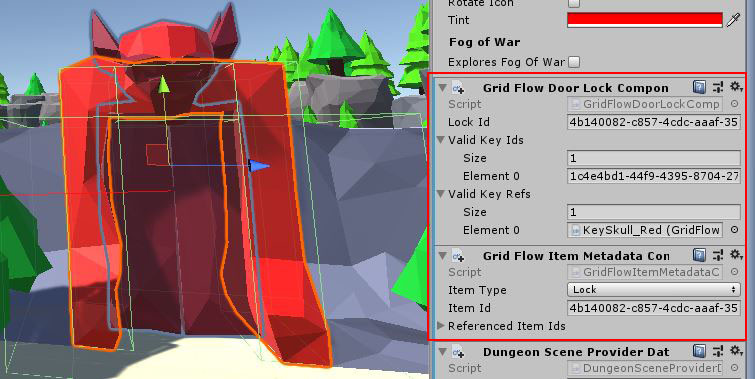
Task: Click script icon of Dungeon Scene Provider Data
Action: tap(458, 352)
